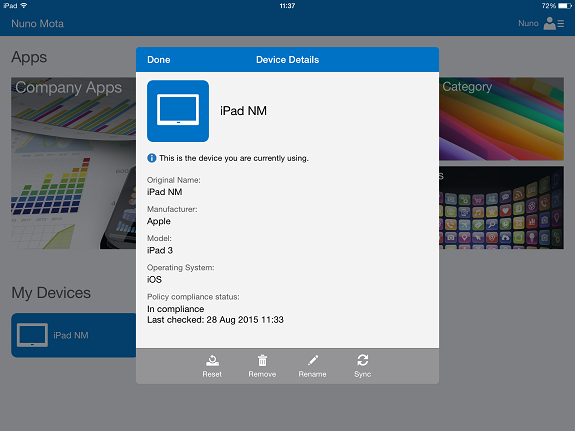The width and height of the screenshot is (575, 431).
Task: Tap the Original Name value iPad NM
Action: 165,192
